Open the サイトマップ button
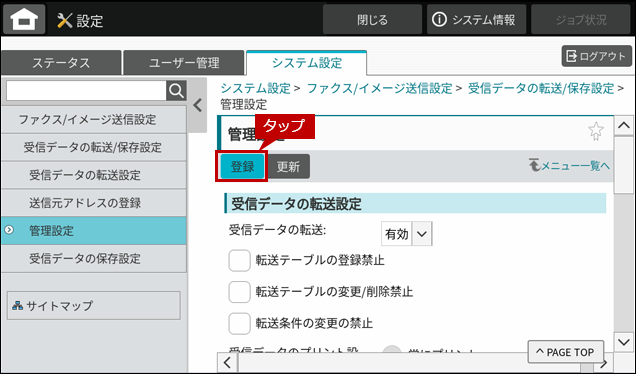 (x=94, y=305)
